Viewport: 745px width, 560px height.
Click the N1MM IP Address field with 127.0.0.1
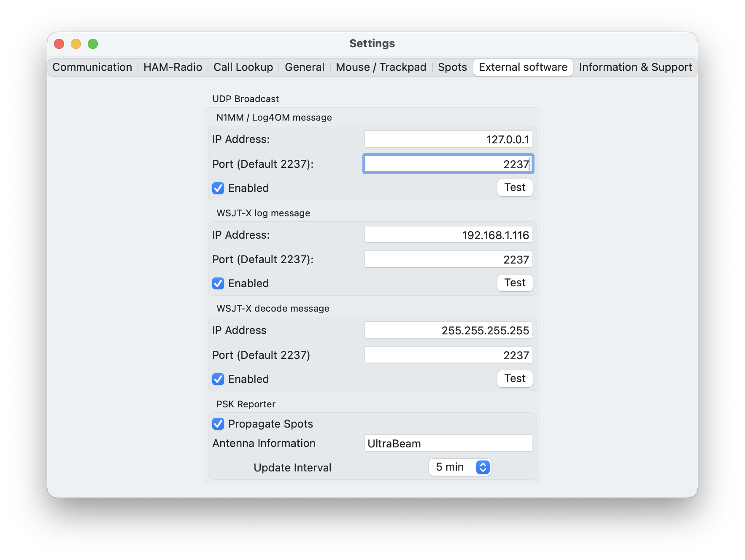click(448, 139)
